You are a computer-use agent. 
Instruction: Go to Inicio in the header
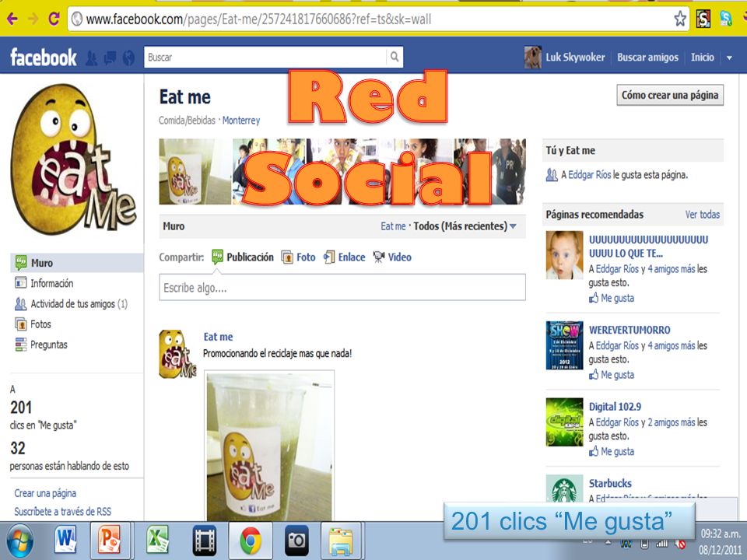coord(702,58)
